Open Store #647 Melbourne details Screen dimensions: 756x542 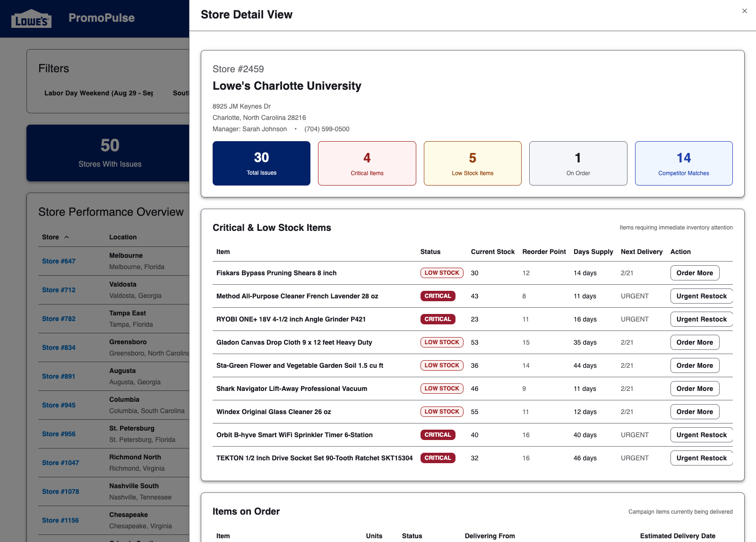pyautogui.click(x=58, y=261)
